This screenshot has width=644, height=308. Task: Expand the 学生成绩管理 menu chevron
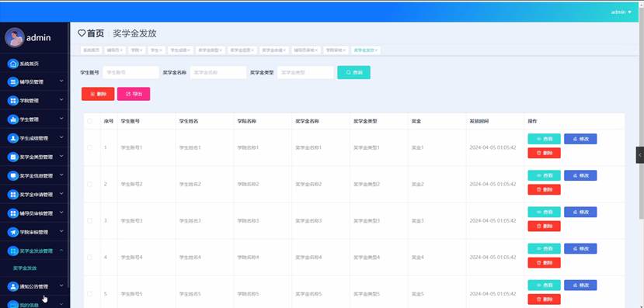coord(61,137)
